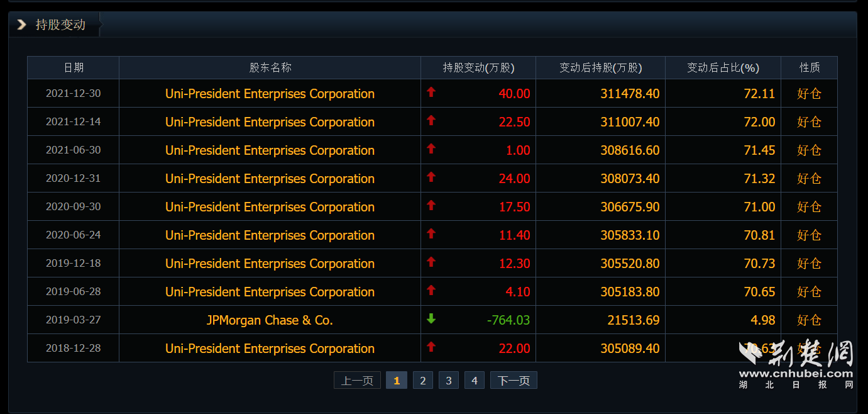Screen dimensions: 868x414
Task: Click the 性质 column header
Action: pyautogui.click(x=810, y=68)
